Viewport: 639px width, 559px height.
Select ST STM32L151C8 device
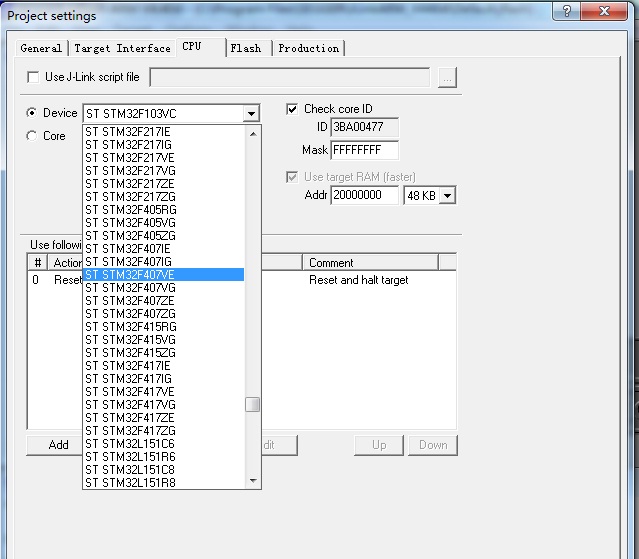[x=163, y=470]
